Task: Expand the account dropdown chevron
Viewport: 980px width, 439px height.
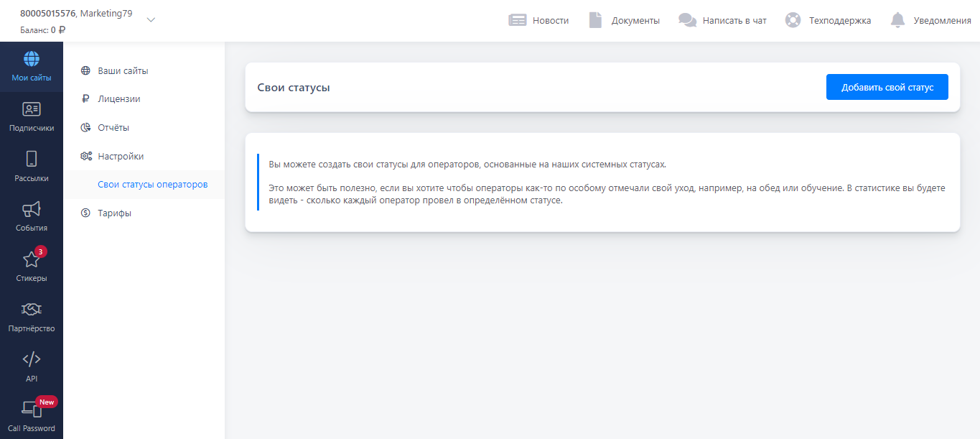Action: pos(151,20)
